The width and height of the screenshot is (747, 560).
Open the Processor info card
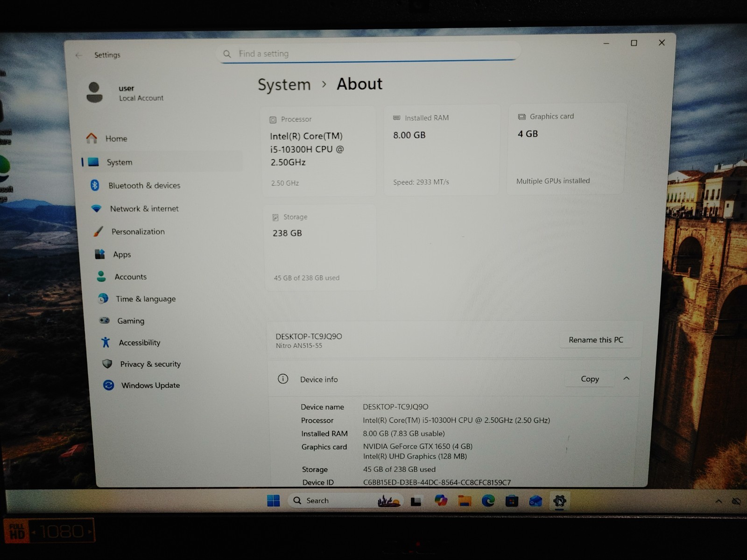click(319, 151)
